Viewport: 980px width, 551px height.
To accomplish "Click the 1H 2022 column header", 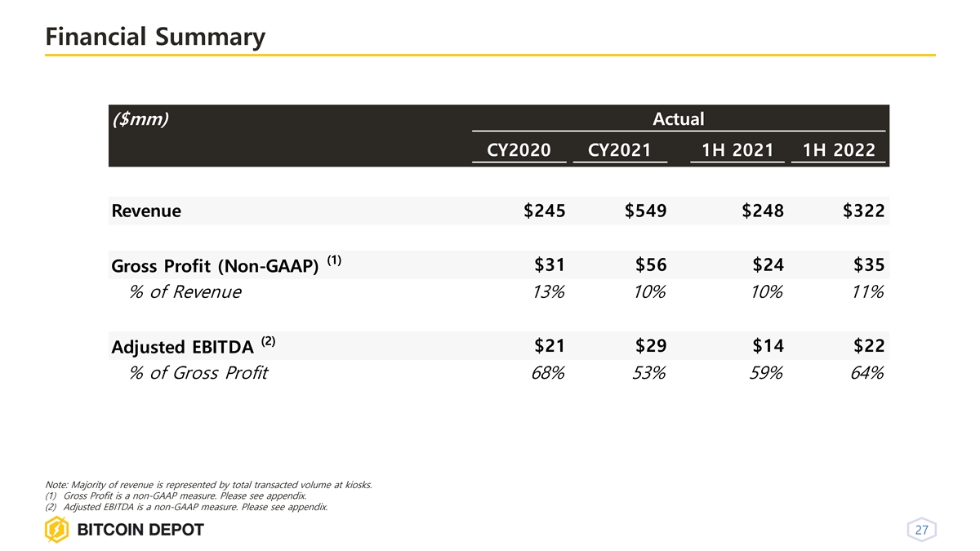I will click(x=839, y=150).
